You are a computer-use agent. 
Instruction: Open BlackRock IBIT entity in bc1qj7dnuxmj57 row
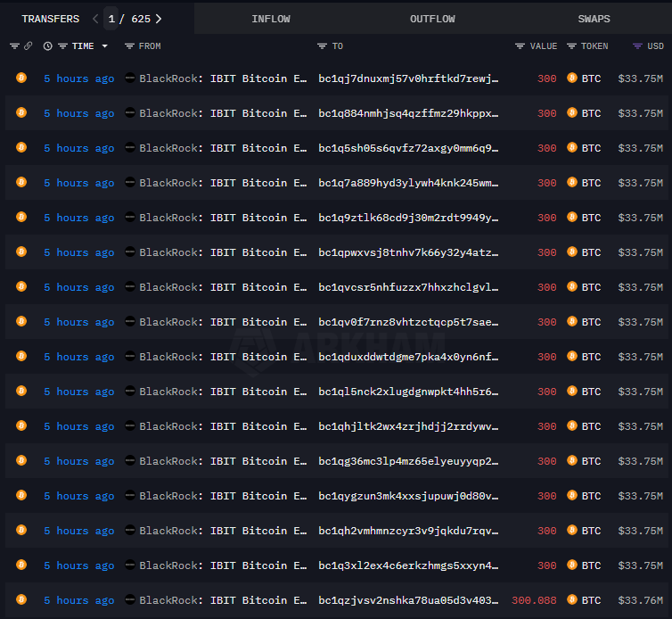[223, 78]
